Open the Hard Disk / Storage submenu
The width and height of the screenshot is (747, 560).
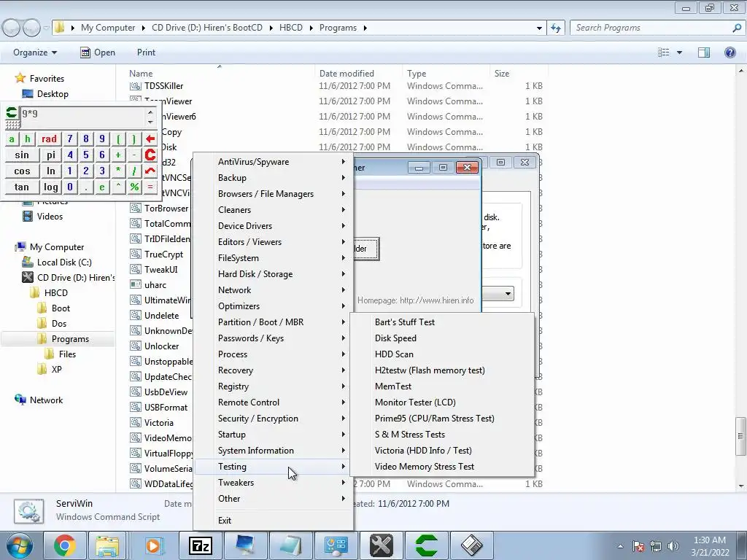[274, 274]
